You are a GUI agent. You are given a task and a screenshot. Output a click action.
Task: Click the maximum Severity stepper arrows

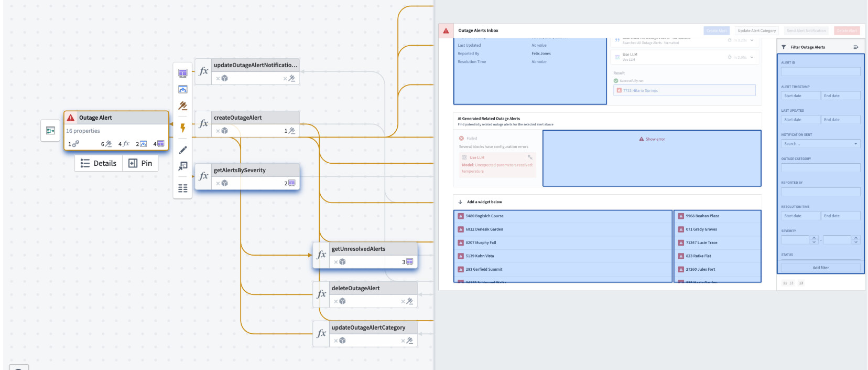click(856, 240)
